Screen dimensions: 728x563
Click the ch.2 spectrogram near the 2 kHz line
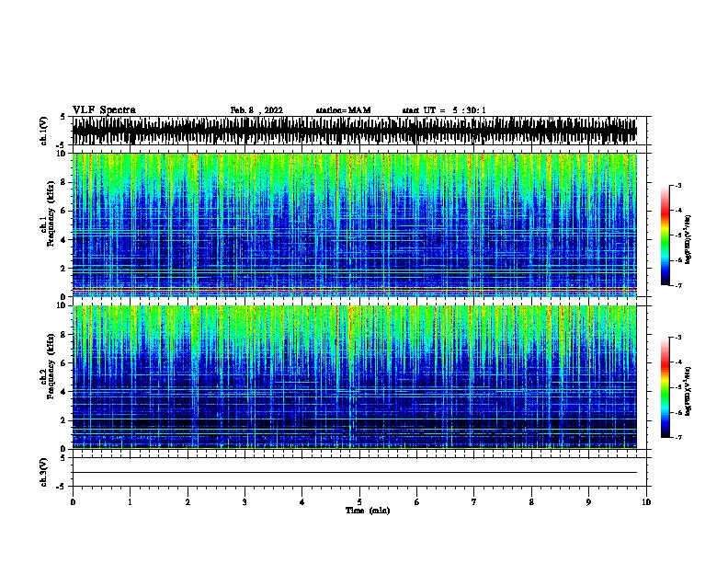click(x=355, y=419)
